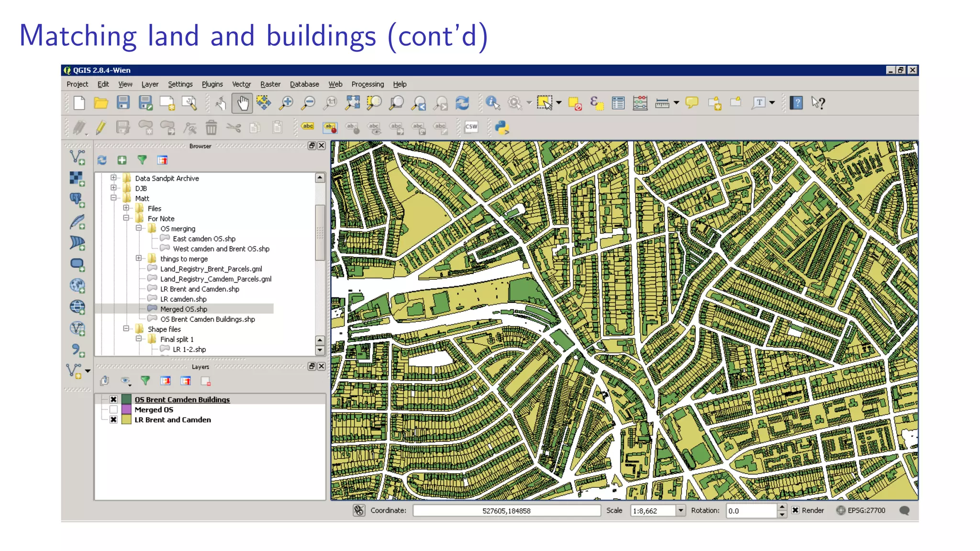Click the Add WMS Layer globe icon

tap(77, 286)
